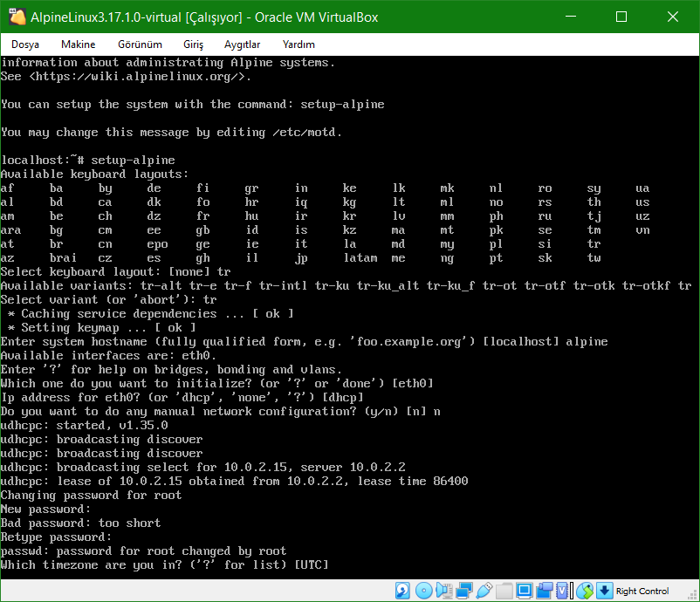Click the 'latam' keyboard layout entry

360,258
